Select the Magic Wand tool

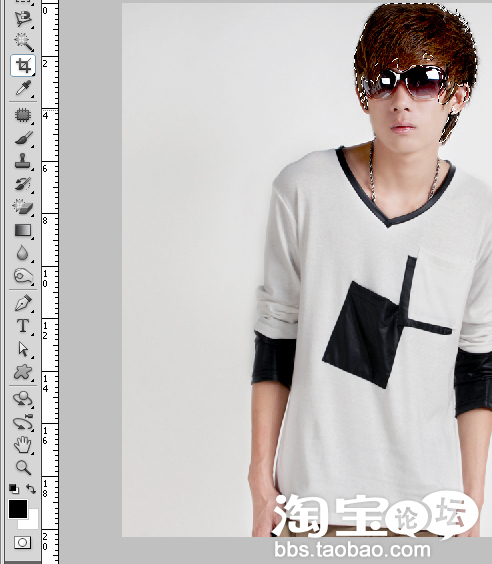tap(23, 42)
